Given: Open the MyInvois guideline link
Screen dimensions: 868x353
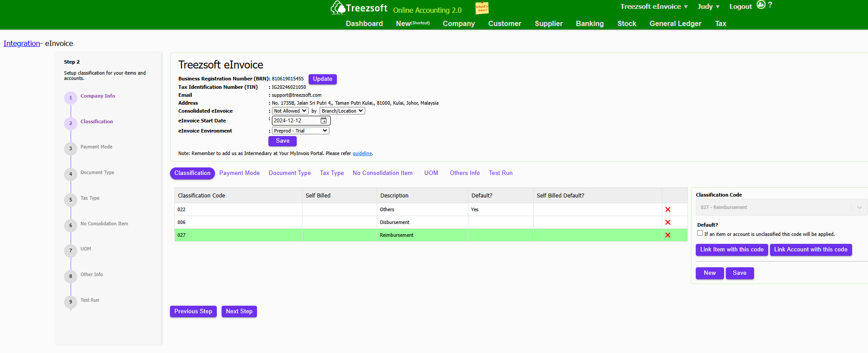Looking at the screenshot, I should (362, 154).
